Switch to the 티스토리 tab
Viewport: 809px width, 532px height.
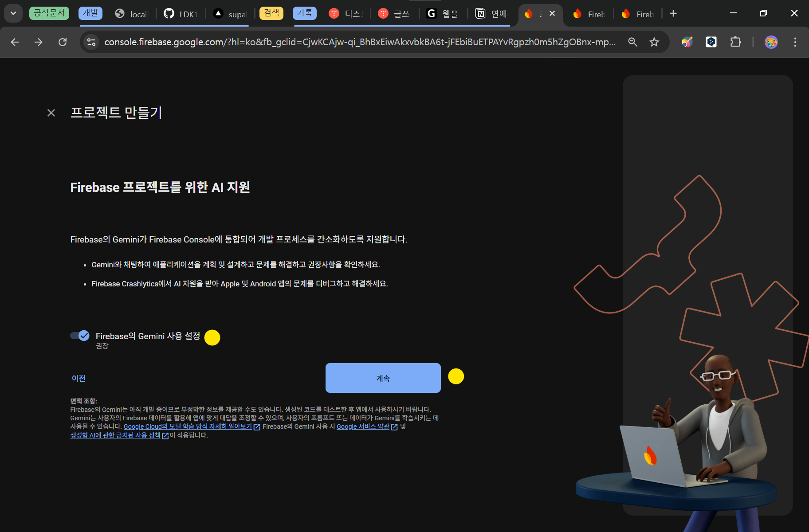346,14
